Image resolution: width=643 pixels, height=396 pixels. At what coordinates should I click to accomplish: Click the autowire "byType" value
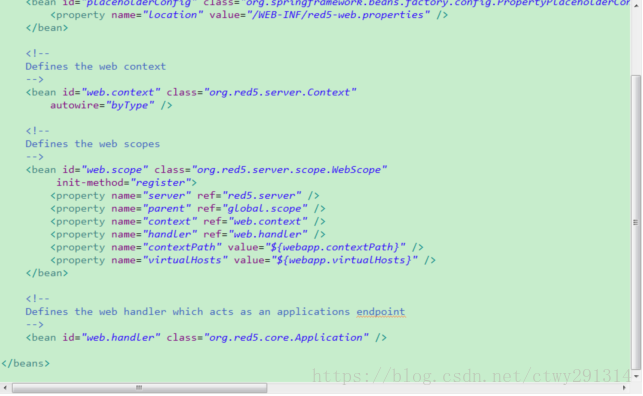[x=130, y=105]
